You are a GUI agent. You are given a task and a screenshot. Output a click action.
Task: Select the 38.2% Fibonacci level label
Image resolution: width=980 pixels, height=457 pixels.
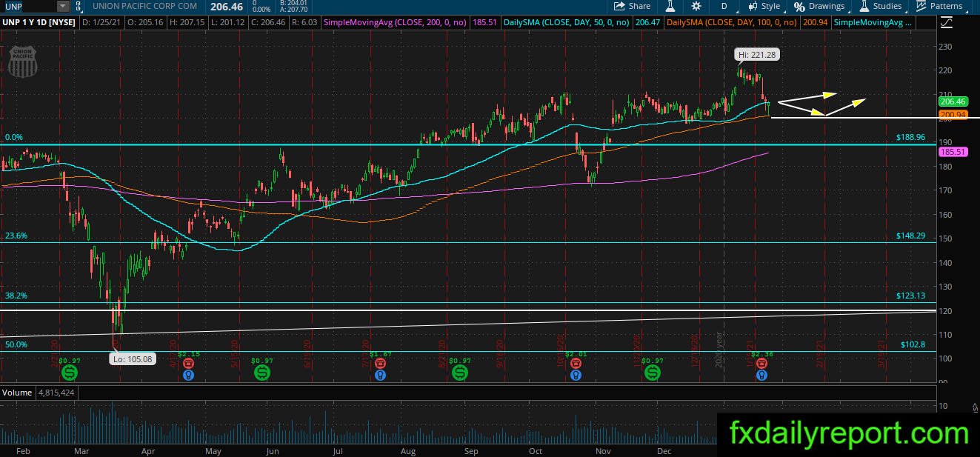tap(16, 296)
